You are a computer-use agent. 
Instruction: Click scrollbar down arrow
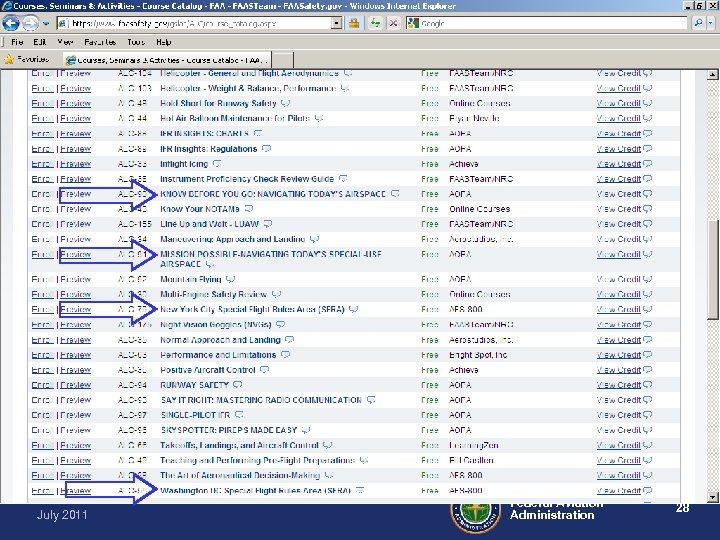click(713, 497)
